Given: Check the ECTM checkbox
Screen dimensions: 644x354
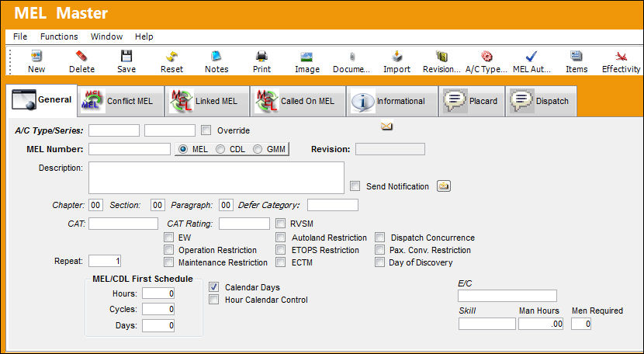Looking at the screenshot, I should [280, 262].
